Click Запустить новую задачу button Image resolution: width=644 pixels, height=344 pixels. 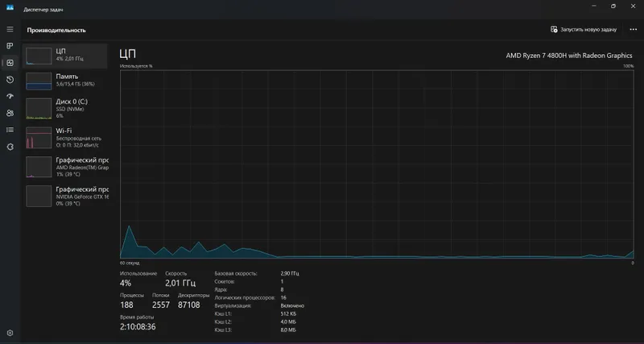584,30
